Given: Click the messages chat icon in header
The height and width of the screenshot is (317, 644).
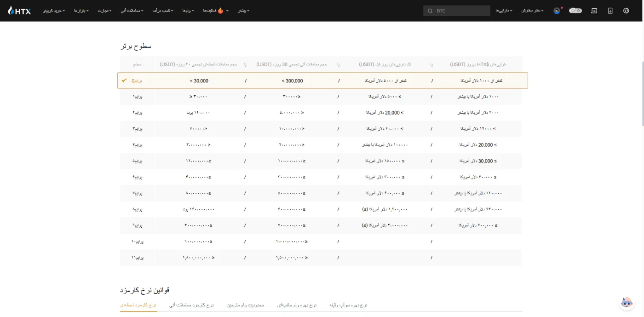Looking at the screenshot, I should pyautogui.click(x=594, y=11).
